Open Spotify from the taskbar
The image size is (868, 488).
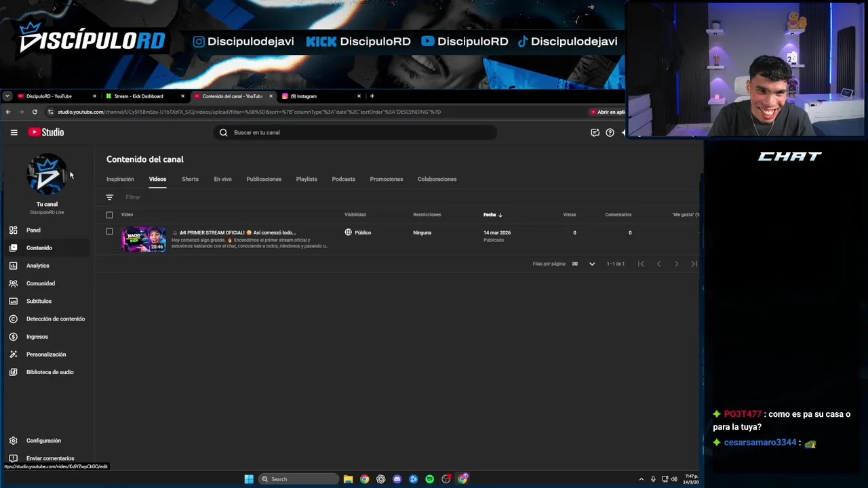(x=429, y=479)
